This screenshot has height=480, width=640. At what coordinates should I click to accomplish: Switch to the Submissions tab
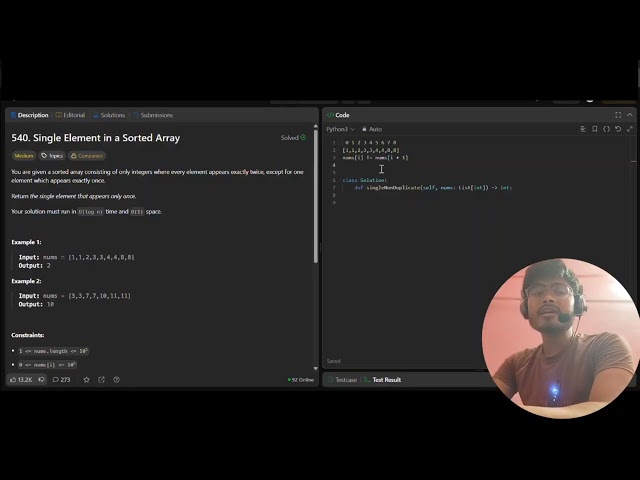pos(153,115)
